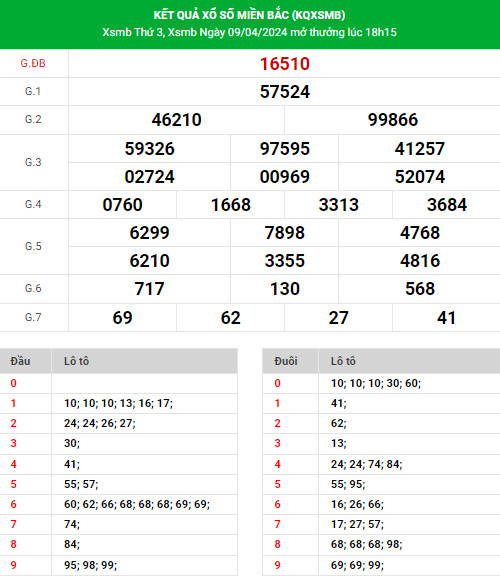Select G.3 number 59326
This screenshot has width=500, height=576.
click(x=150, y=149)
